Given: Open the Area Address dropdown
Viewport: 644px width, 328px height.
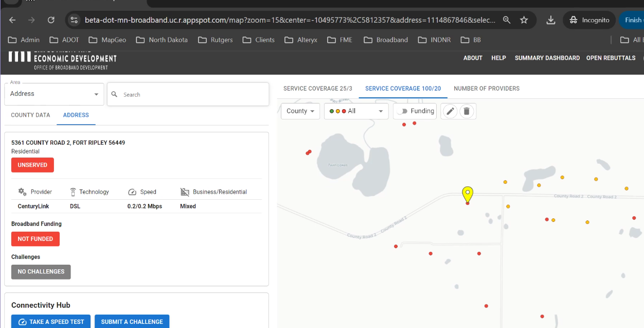Looking at the screenshot, I should (x=54, y=94).
